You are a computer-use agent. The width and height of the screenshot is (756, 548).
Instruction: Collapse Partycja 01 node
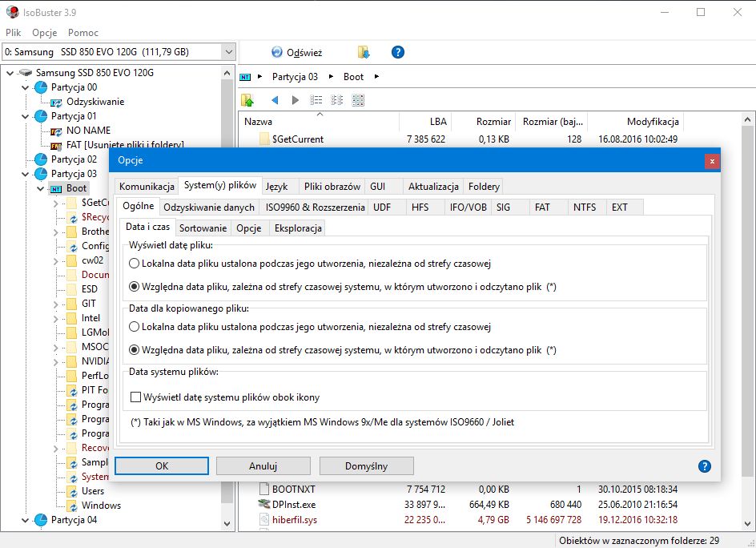coord(25,117)
